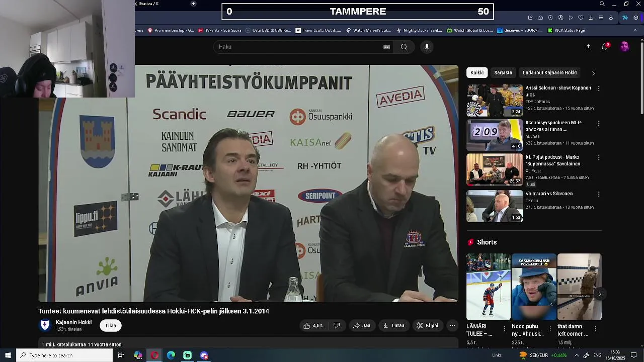
Task: Share the video using Jaa button
Action: (362, 326)
